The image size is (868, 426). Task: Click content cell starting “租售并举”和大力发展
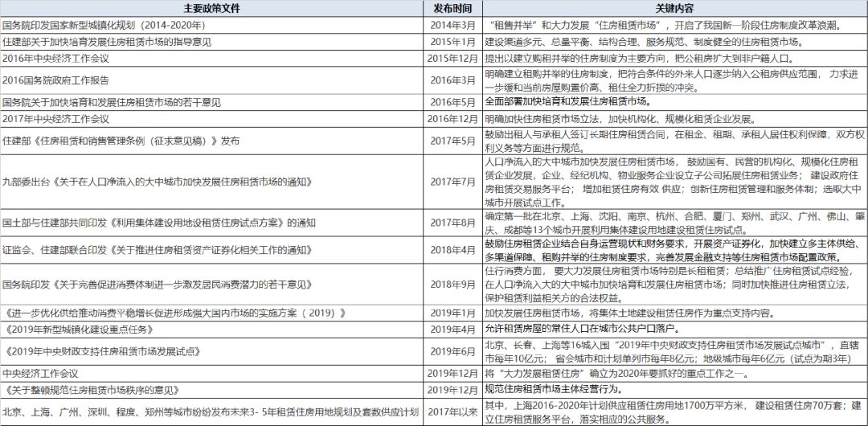(675, 26)
